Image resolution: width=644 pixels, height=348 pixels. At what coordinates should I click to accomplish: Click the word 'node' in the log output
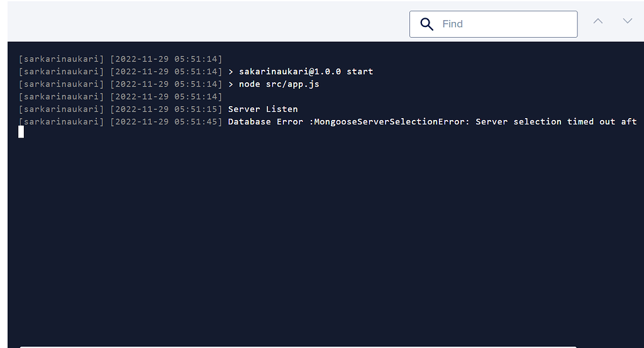[x=250, y=84]
